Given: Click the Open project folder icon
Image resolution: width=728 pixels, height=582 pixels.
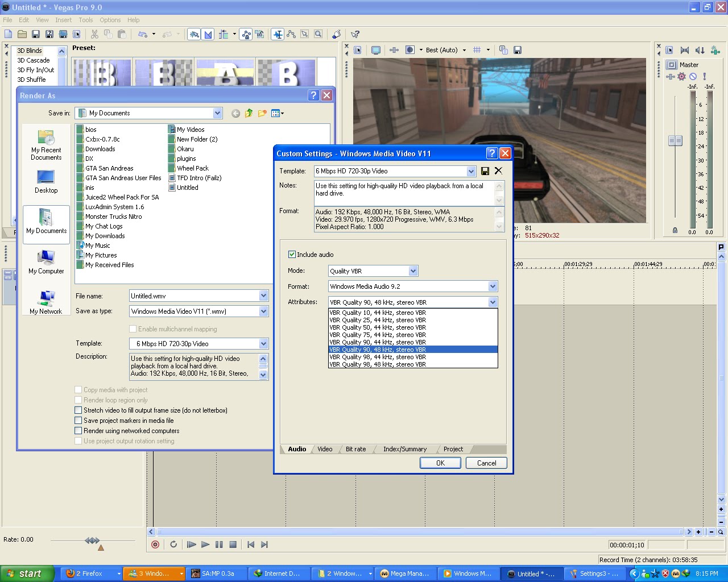Looking at the screenshot, I should (x=22, y=35).
